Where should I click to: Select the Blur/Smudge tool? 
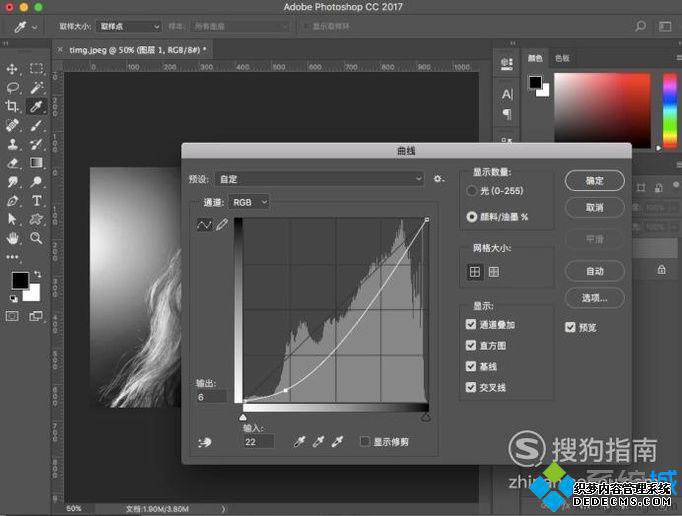[x=12, y=181]
